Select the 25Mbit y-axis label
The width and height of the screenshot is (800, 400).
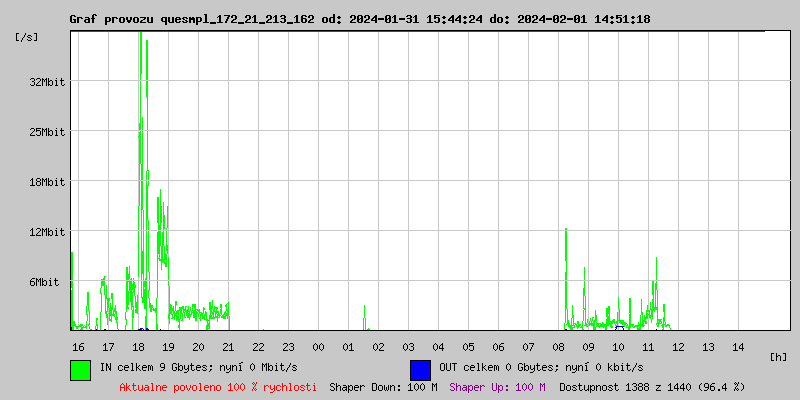[x=47, y=132]
